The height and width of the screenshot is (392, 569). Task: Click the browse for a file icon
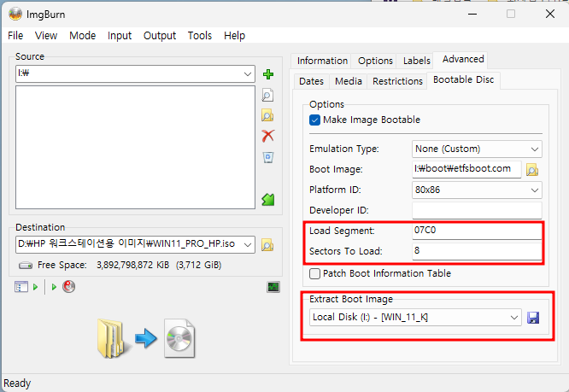pos(267,96)
